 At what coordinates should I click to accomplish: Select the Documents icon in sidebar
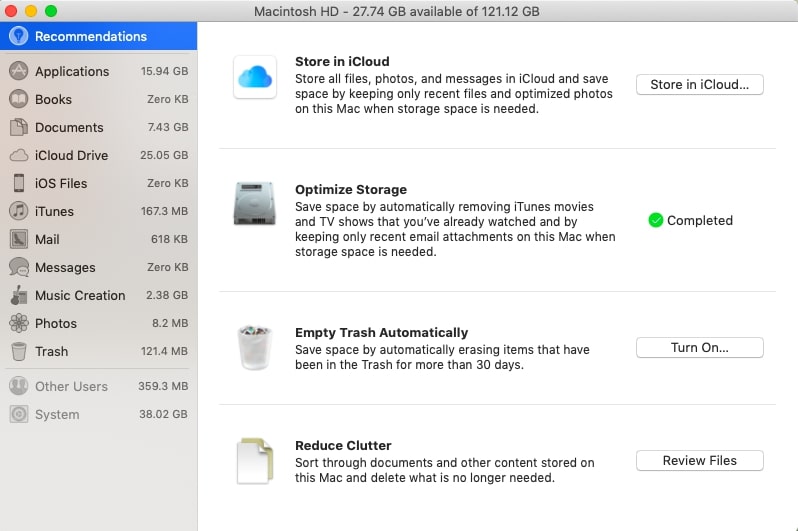19,127
